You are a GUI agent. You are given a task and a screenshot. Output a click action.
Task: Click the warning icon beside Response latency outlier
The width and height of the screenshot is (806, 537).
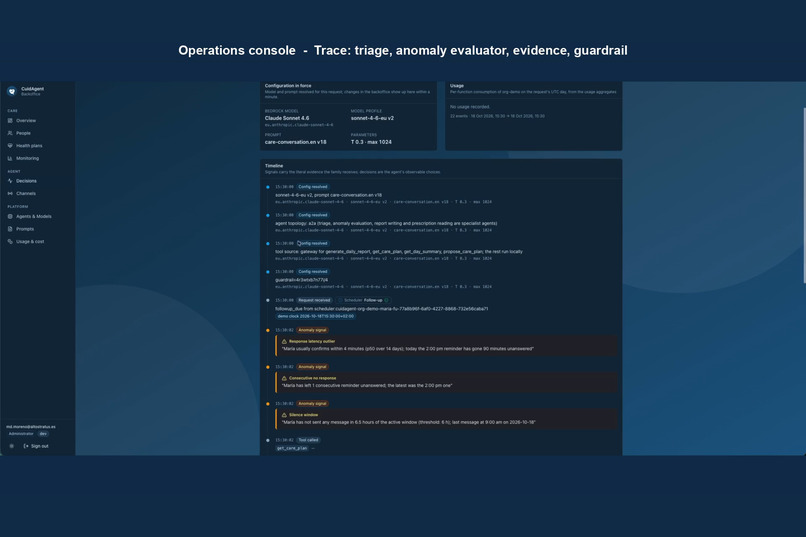(284, 341)
